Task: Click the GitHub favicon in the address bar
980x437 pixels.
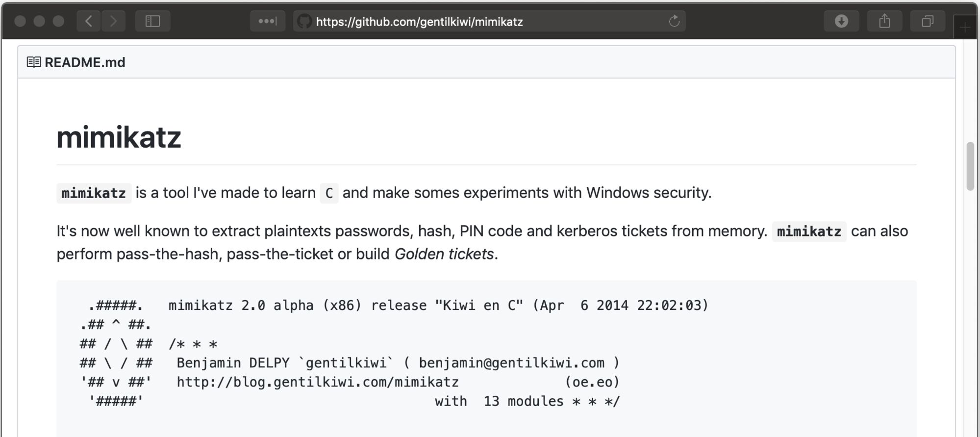Action: 304,21
